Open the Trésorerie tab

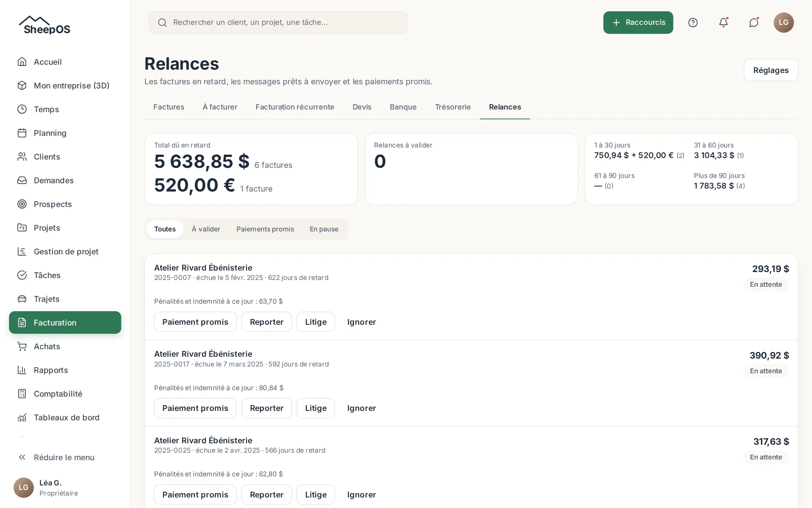coord(453,107)
